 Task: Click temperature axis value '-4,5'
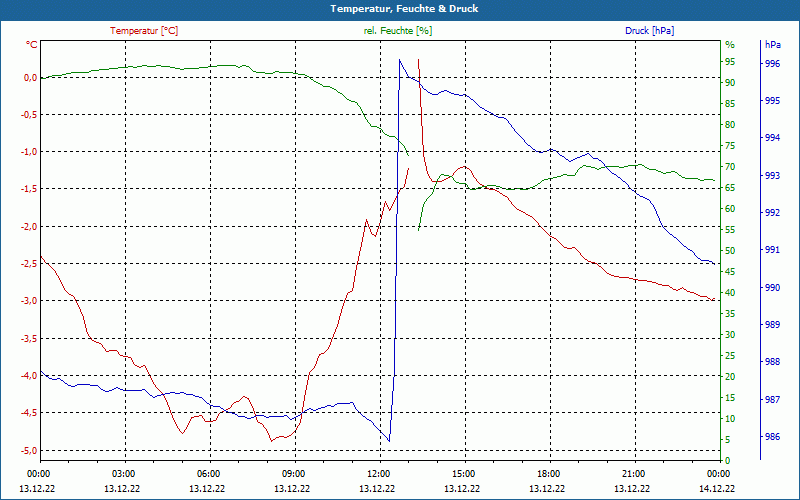click(x=29, y=413)
